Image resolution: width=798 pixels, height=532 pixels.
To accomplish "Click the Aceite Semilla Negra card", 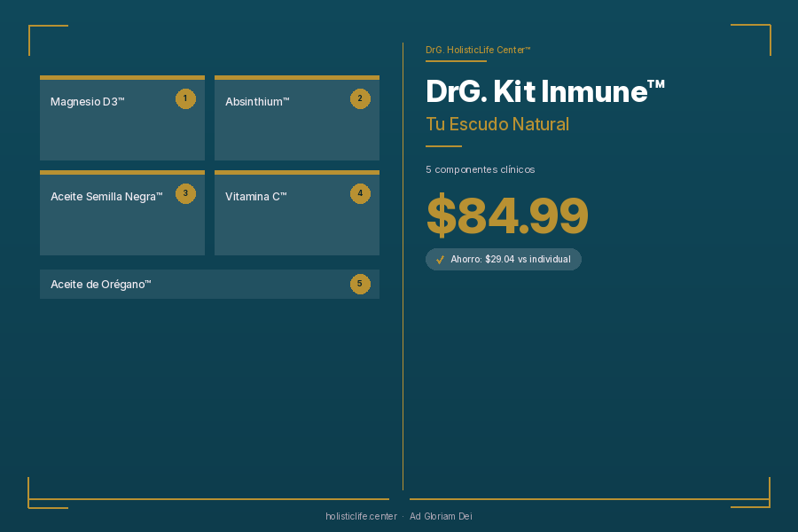I will (x=122, y=213).
